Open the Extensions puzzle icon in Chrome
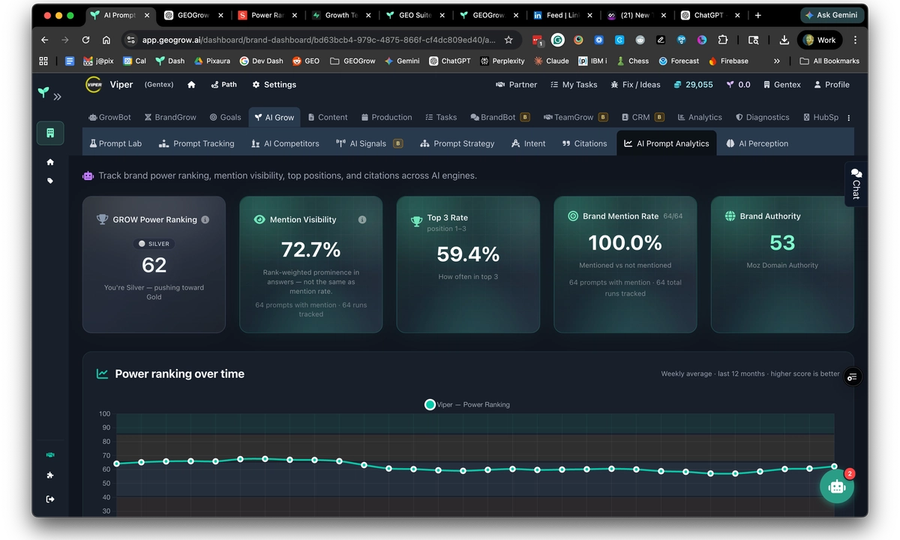The width and height of the screenshot is (900, 540). click(x=723, y=40)
